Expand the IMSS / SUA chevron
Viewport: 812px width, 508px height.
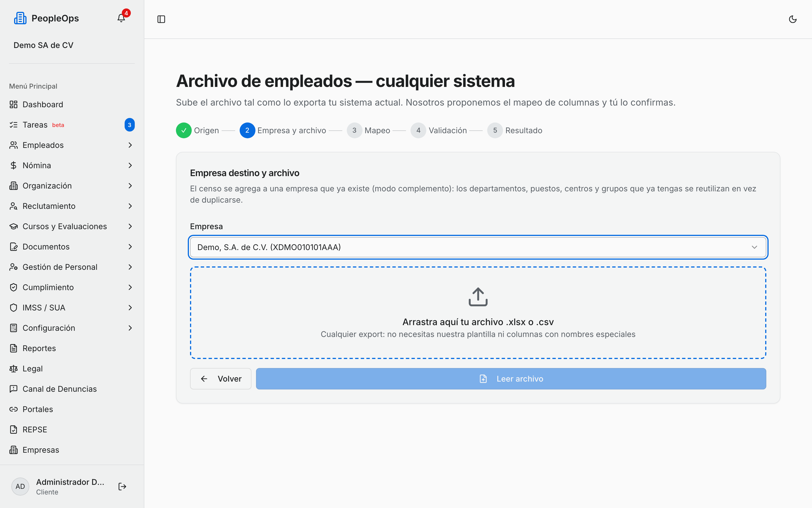(x=130, y=308)
